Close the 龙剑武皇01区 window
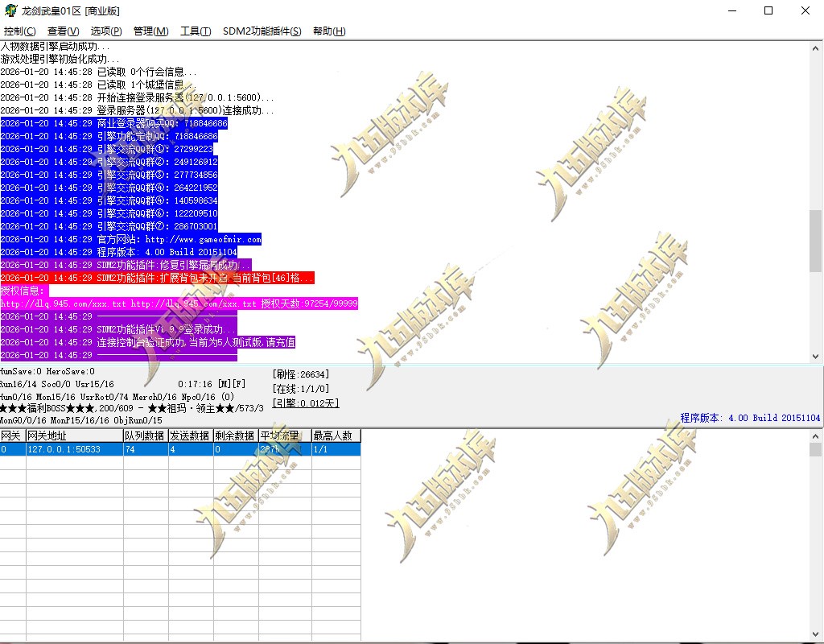This screenshot has height=644, width=824. click(805, 10)
